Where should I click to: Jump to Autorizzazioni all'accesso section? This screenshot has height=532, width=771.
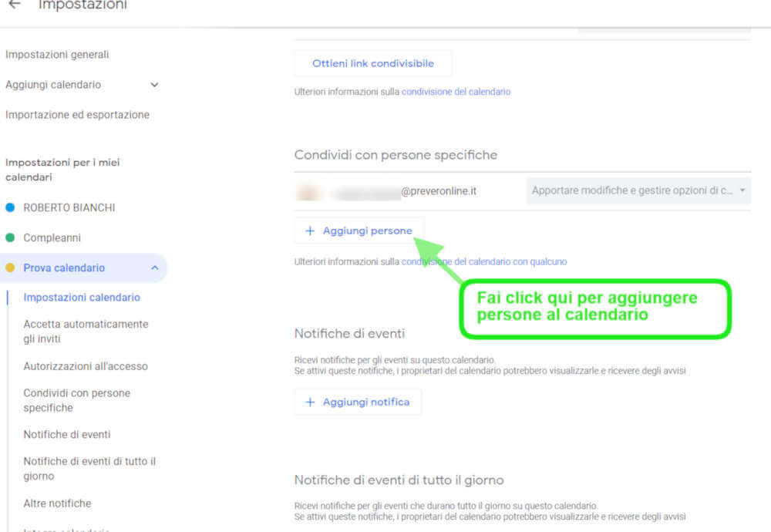[86, 366]
